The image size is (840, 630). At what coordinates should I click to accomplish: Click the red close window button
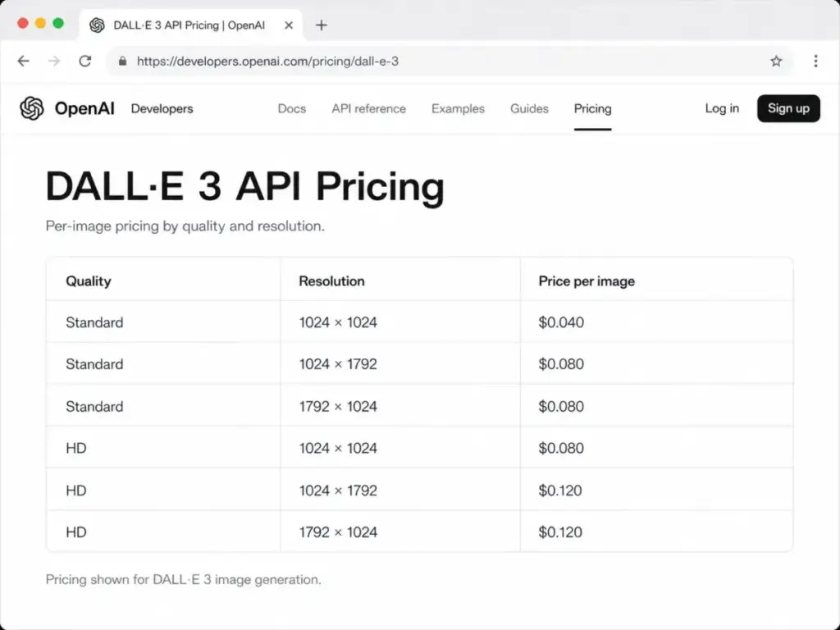tap(22, 23)
